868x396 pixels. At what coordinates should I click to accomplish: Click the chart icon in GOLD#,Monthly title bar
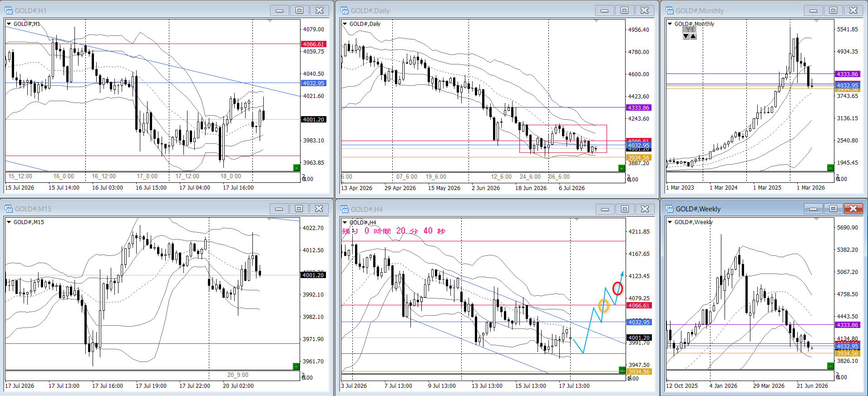(670, 10)
